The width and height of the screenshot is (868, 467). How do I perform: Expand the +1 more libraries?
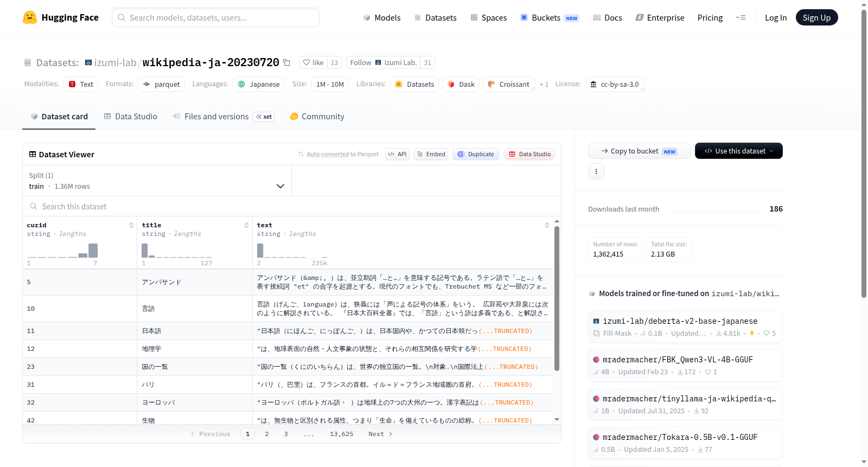coord(544,84)
